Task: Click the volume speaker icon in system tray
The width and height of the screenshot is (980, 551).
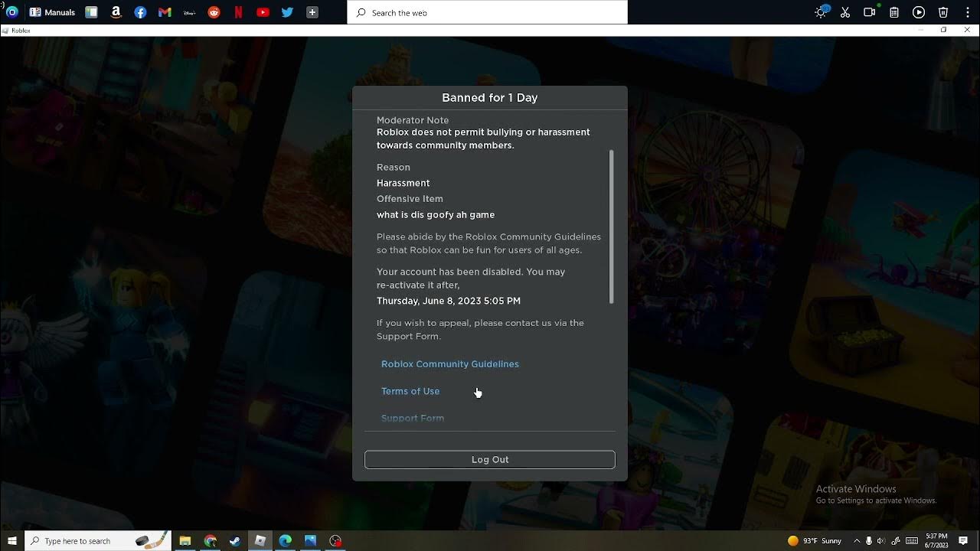Action: click(880, 541)
